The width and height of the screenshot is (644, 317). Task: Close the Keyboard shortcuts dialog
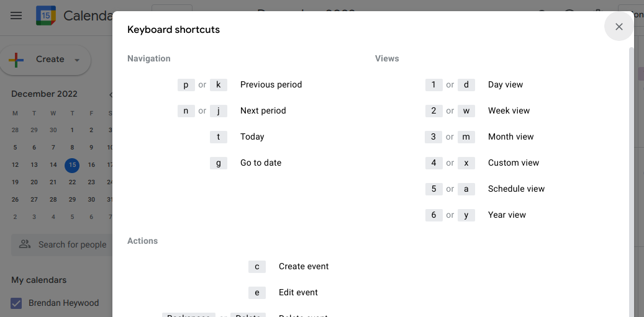619,27
